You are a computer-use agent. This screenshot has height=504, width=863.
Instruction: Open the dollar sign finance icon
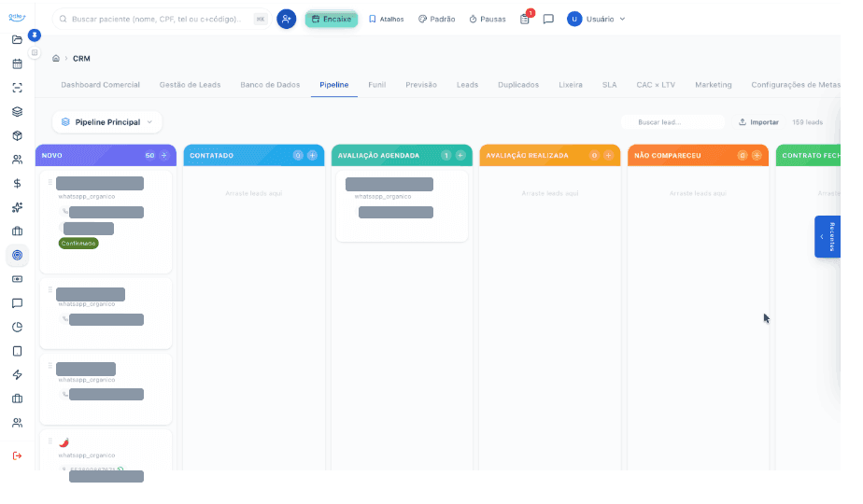pyautogui.click(x=17, y=183)
